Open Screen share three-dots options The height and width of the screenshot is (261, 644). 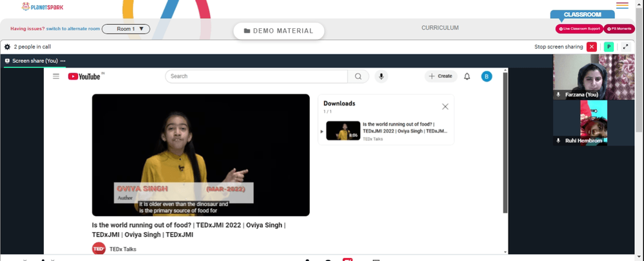click(63, 61)
